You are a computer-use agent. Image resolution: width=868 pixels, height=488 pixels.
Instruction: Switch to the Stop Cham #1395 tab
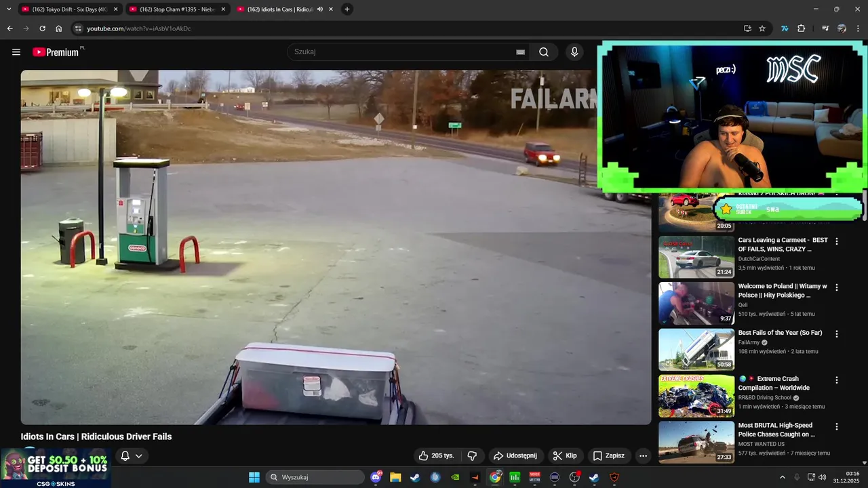(x=177, y=9)
